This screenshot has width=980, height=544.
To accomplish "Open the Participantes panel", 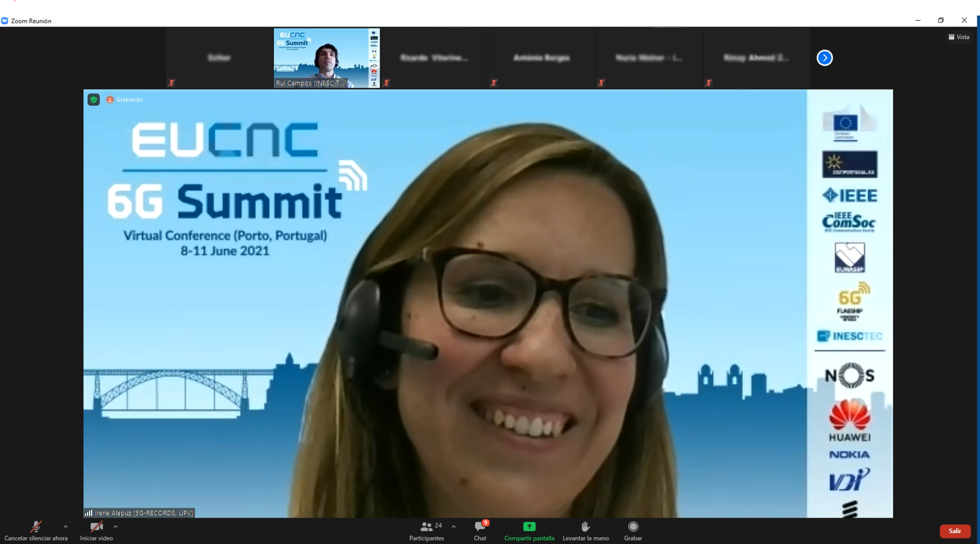I will pyautogui.click(x=427, y=531).
